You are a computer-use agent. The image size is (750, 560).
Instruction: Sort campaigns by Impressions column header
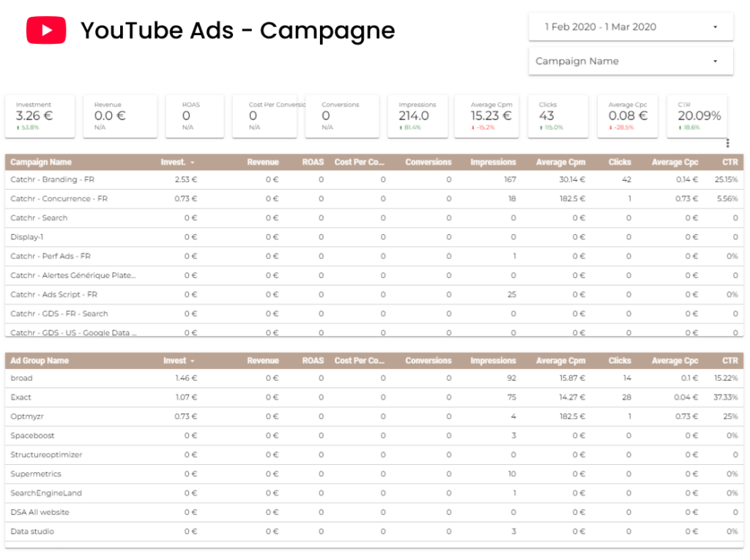click(x=493, y=163)
